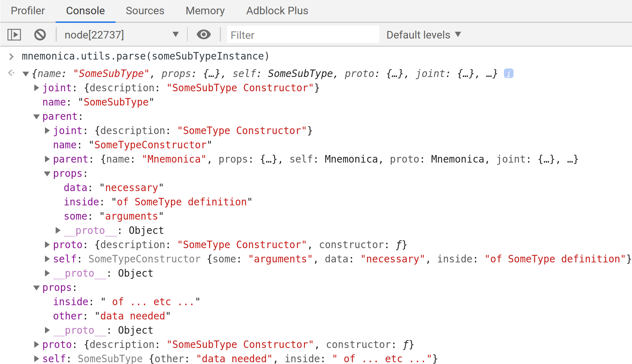Open the node[22737] context dropdown

(x=122, y=35)
